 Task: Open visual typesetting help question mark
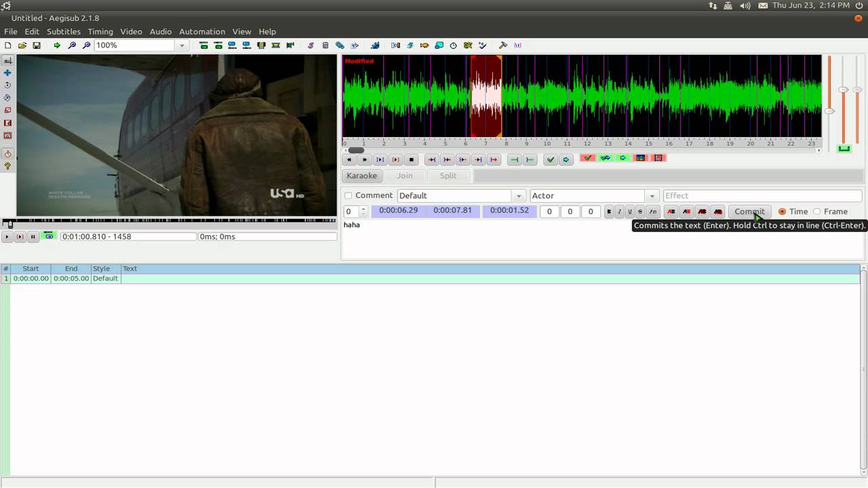pos(7,166)
